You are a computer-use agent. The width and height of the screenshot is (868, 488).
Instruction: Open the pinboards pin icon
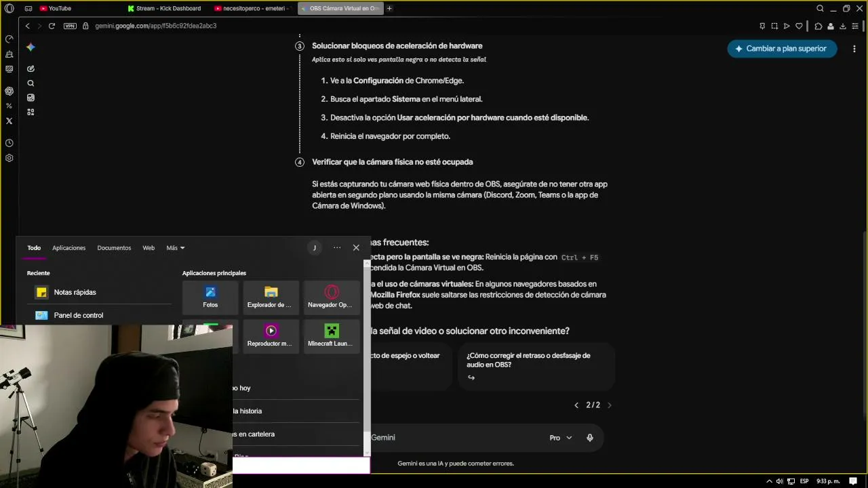pyautogui.click(x=762, y=26)
